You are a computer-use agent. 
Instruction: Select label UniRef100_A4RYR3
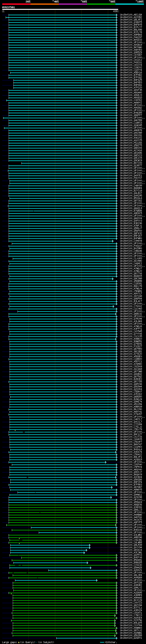tap(131, 50)
